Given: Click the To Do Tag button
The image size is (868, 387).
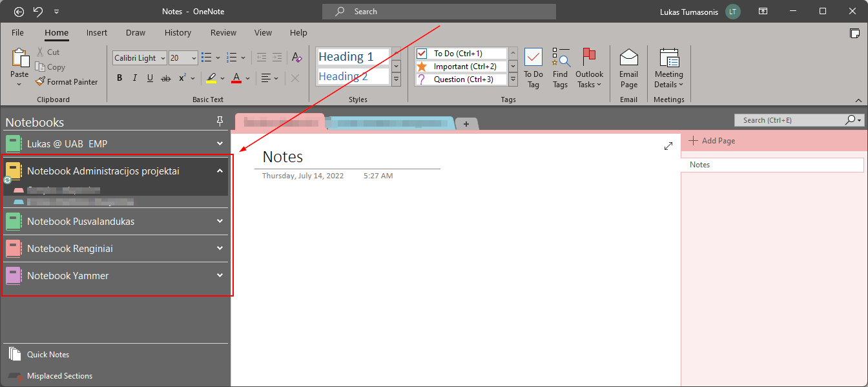Looking at the screenshot, I should click(x=533, y=68).
